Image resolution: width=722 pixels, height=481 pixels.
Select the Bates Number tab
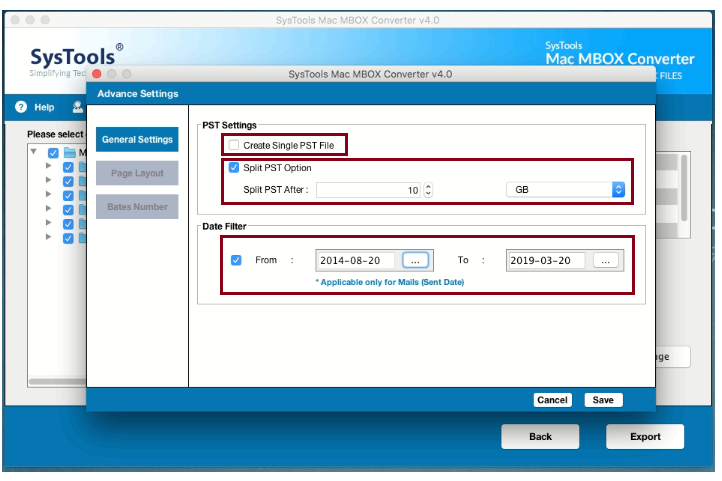click(137, 207)
